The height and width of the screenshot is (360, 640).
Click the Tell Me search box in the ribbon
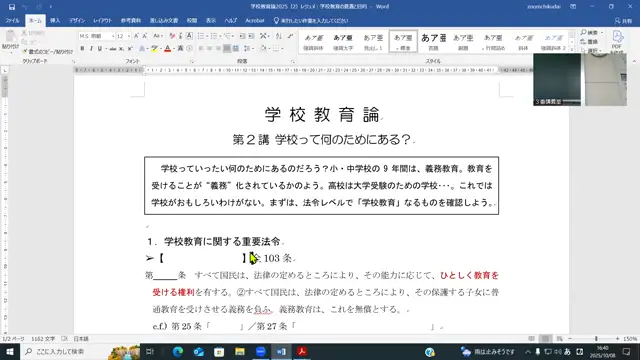311,21
